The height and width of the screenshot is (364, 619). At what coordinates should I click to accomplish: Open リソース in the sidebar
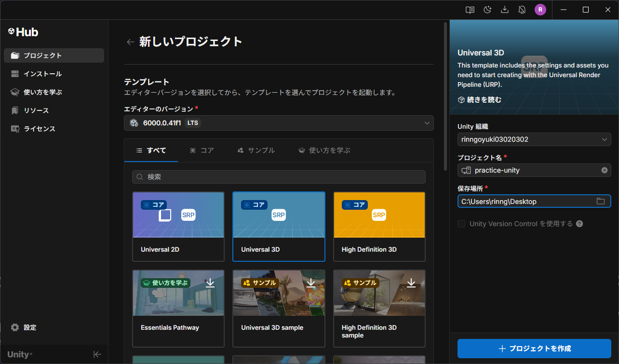tap(54, 110)
